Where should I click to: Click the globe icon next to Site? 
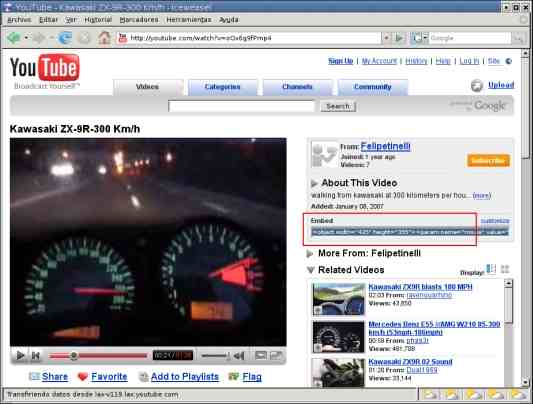click(509, 61)
